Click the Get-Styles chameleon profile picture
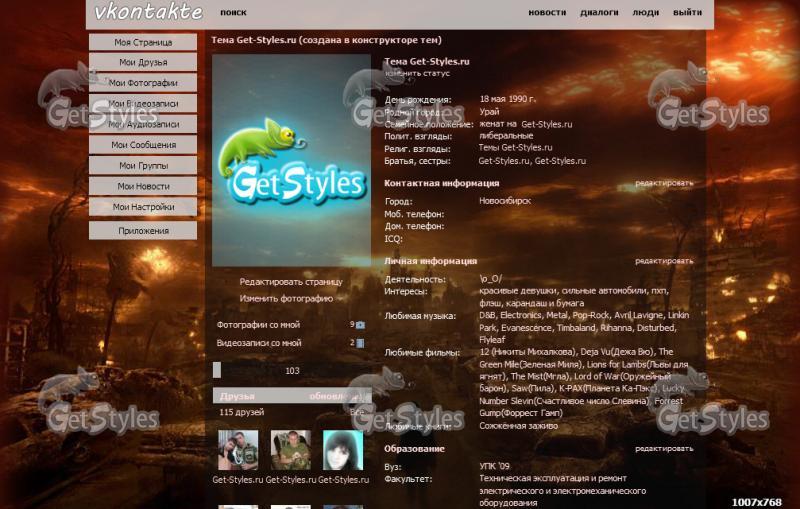Viewport: 800px width, 509px height. [x=291, y=160]
